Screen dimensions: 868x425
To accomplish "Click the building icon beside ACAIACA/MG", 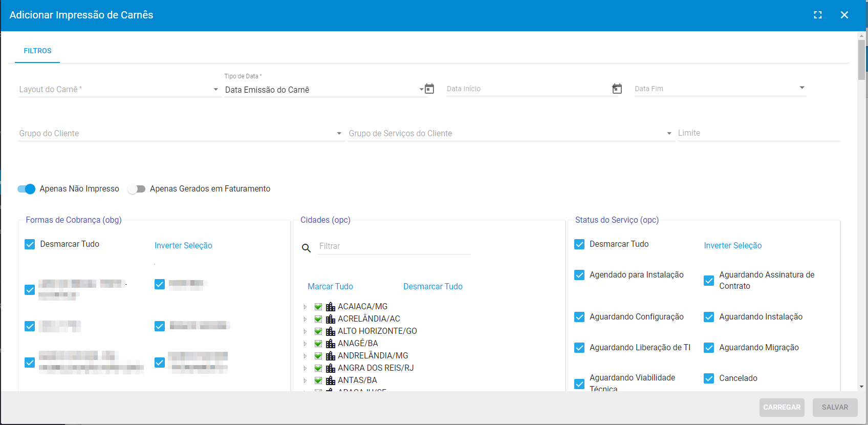I will click(x=331, y=307).
